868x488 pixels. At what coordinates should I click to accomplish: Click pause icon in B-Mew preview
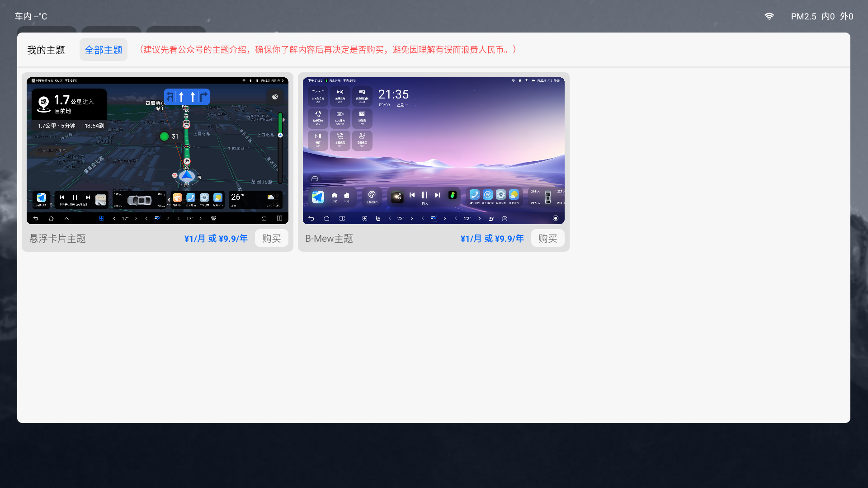click(x=425, y=195)
